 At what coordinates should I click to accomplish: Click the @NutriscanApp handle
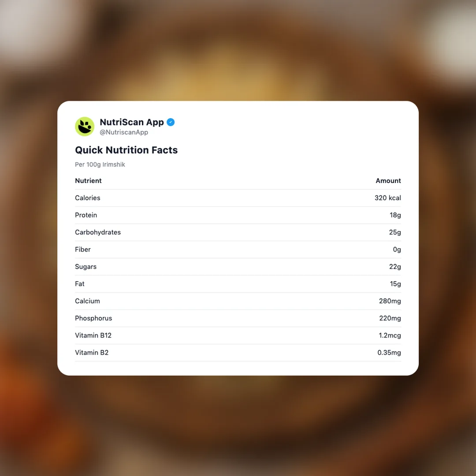tap(124, 132)
